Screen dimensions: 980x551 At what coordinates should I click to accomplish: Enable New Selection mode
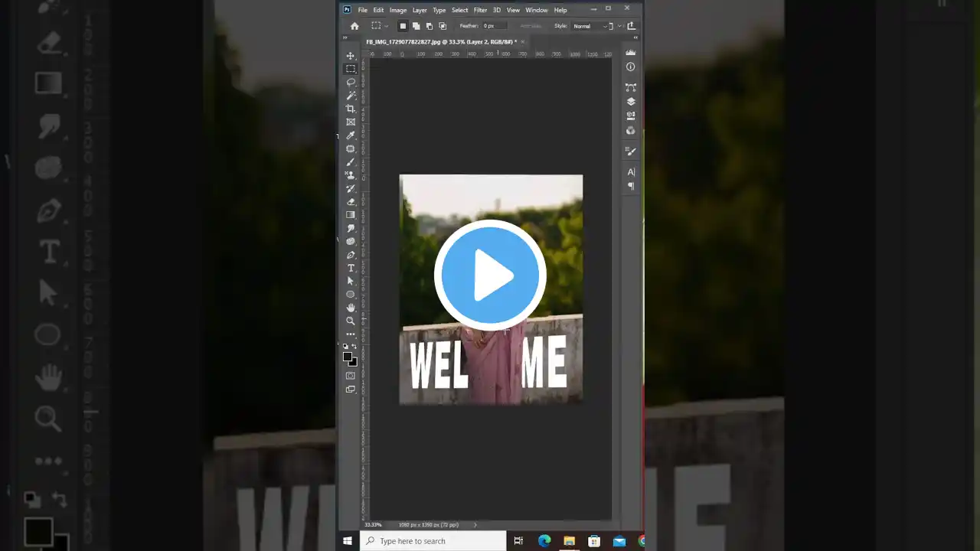[x=403, y=26]
